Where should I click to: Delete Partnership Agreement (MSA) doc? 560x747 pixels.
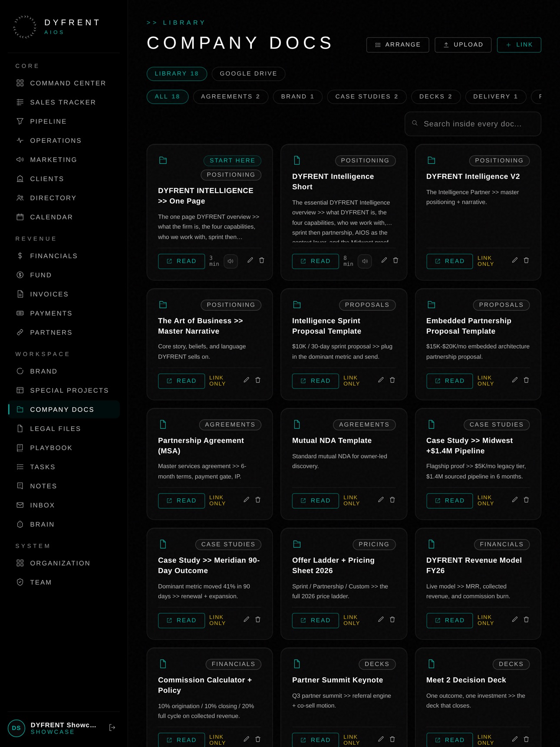(258, 500)
